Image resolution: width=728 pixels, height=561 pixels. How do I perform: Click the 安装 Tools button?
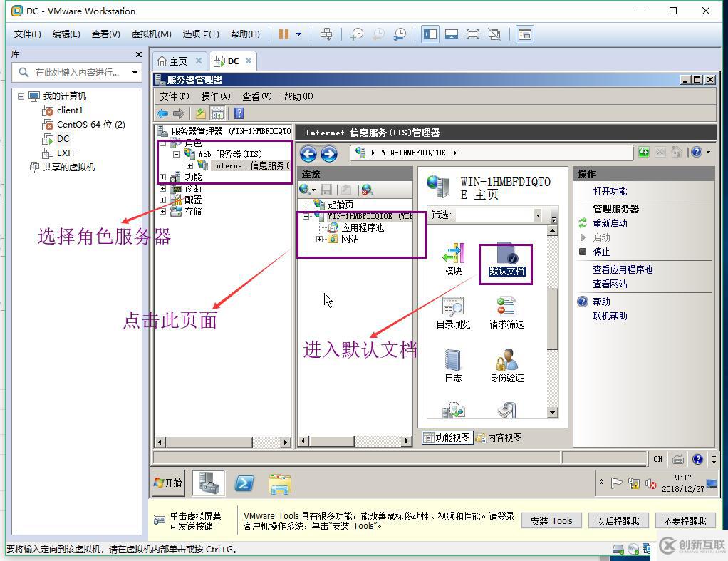(551, 521)
